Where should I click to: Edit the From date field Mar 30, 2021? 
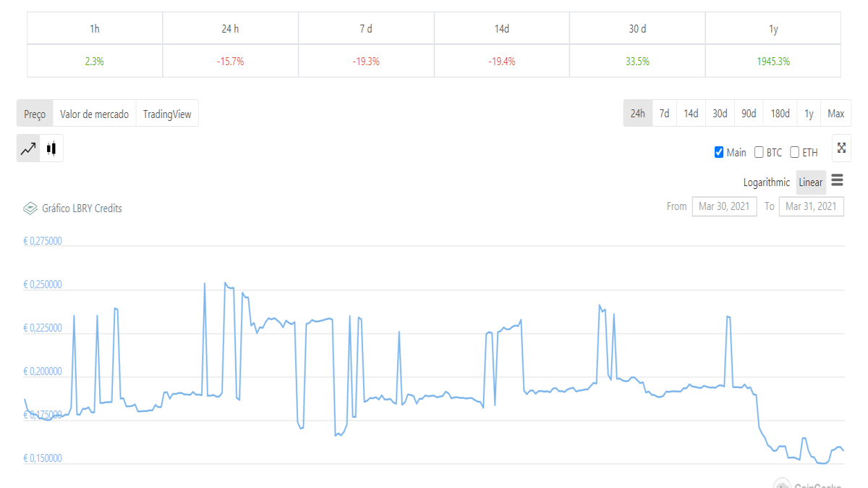(725, 206)
